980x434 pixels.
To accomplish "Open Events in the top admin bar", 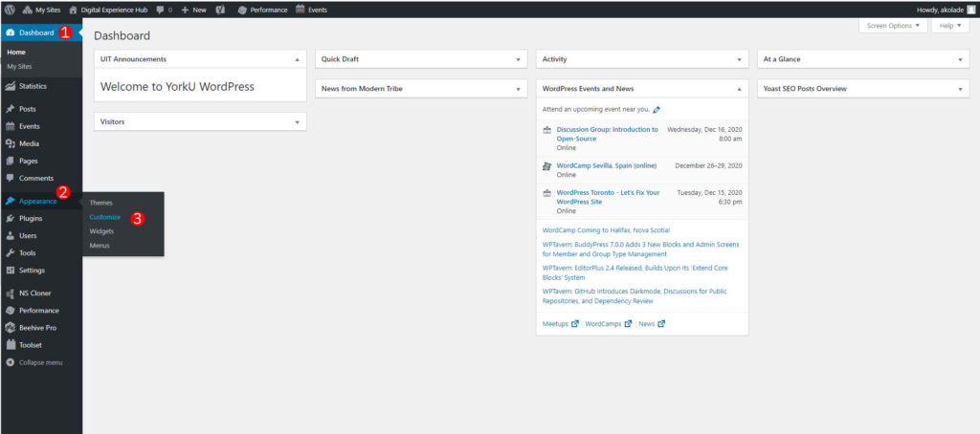I will (x=311, y=10).
